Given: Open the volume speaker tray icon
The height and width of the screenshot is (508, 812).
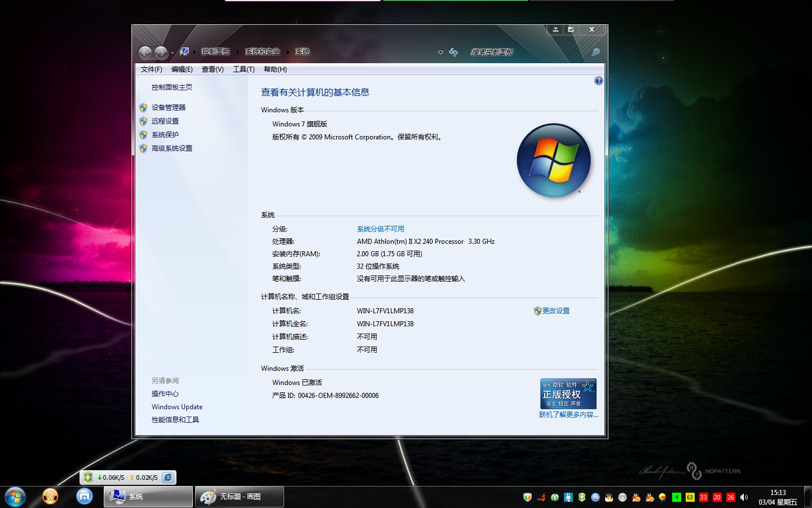Looking at the screenshot, I should tap(744, 497).
